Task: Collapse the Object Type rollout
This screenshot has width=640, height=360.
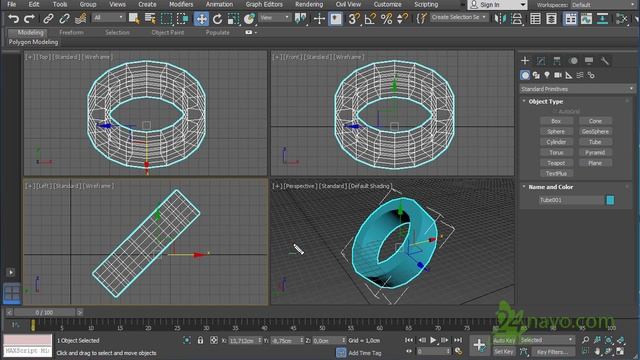Action: tap(545, 101)
